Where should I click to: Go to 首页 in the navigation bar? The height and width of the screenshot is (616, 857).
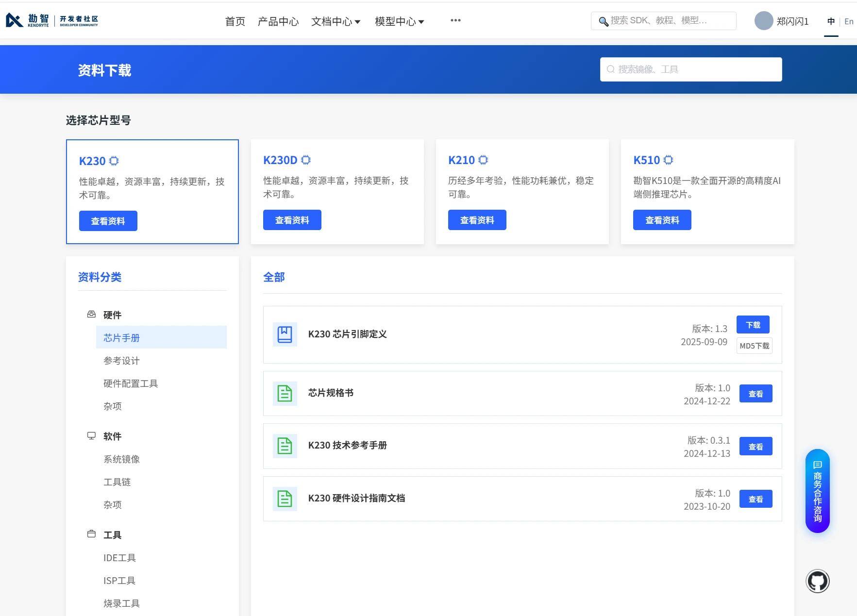tap(235, 21)
